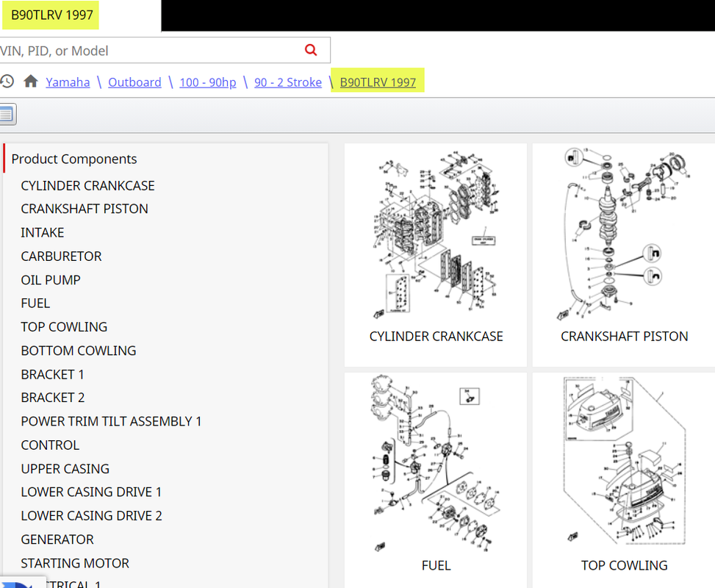
Task: Click the CYLINDER CRANKCASE card caption
Action: pyautogui.click(x=436, y=336)
